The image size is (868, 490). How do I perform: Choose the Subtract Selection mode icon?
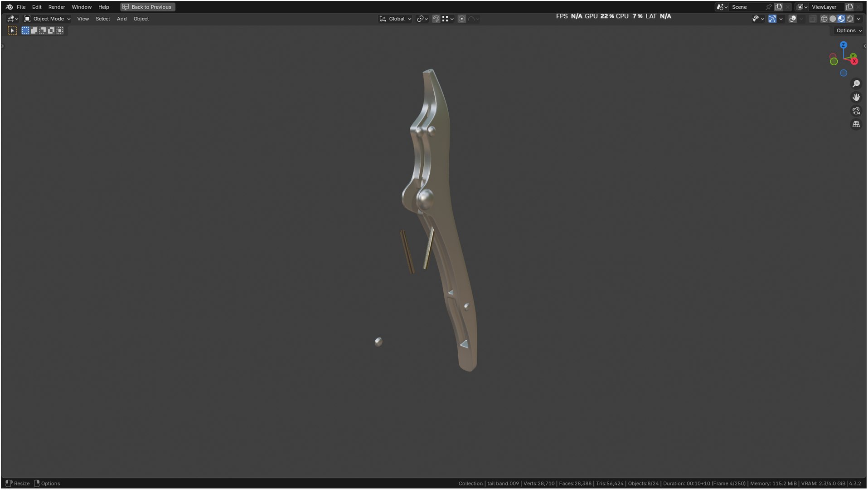[43, 30]
